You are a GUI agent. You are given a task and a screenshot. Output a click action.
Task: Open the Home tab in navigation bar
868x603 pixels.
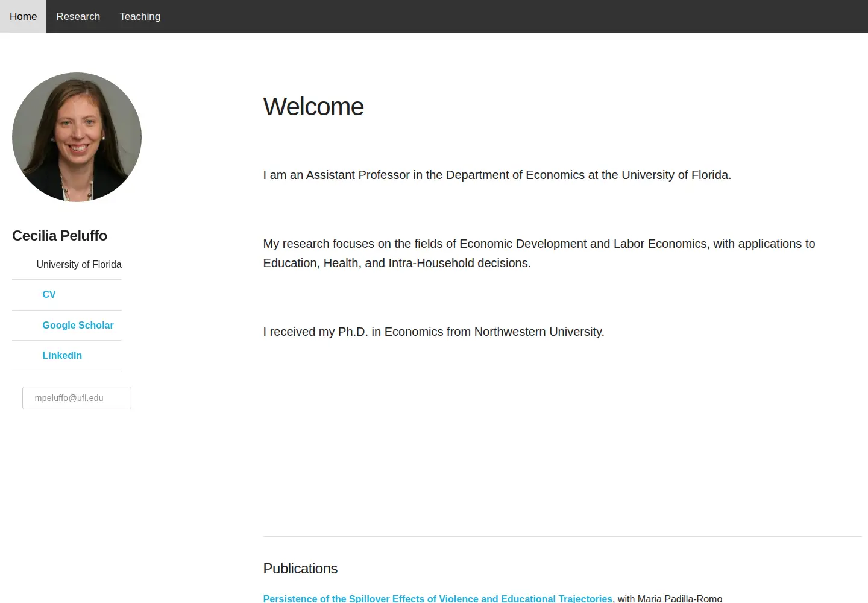23,16
